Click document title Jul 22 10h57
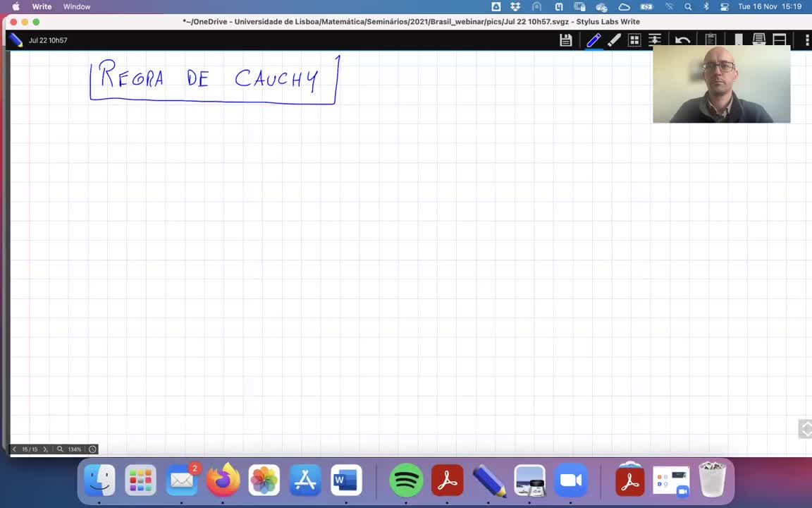Screen dimensions: 812x508 pos(48,40)
